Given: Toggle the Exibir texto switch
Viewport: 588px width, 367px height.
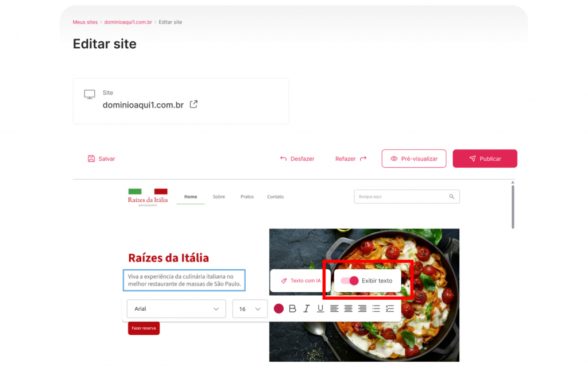Looking at the screenshot, I should [350, 281].
